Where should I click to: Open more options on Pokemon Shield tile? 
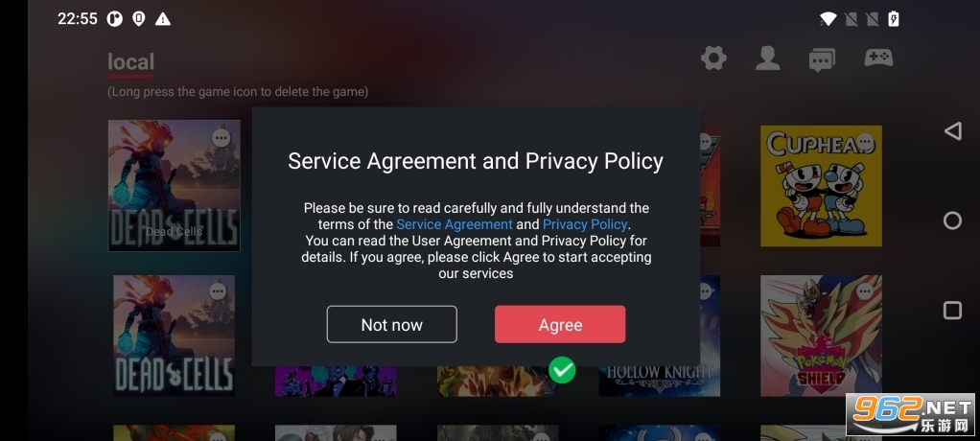(865, 291)
